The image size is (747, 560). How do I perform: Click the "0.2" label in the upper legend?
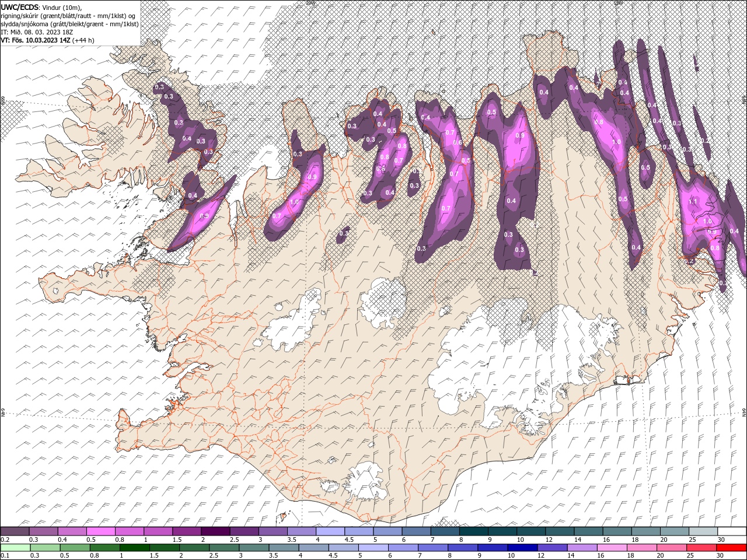[5, 540]
